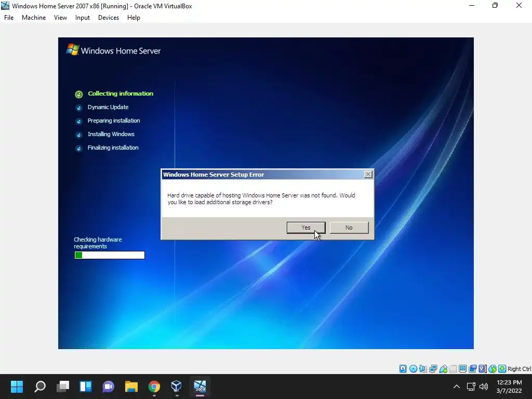Image resolution: width=532 pixels, height=399 pixels.
Task: Restore down the VirtualBox window
Action: pyautogui.click(x=495, y=6)
